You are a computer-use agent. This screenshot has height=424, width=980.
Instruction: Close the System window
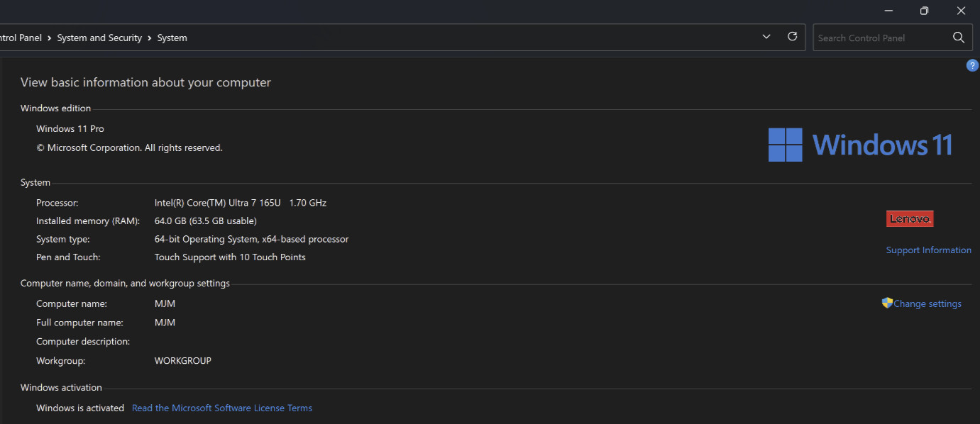[961, 11]
